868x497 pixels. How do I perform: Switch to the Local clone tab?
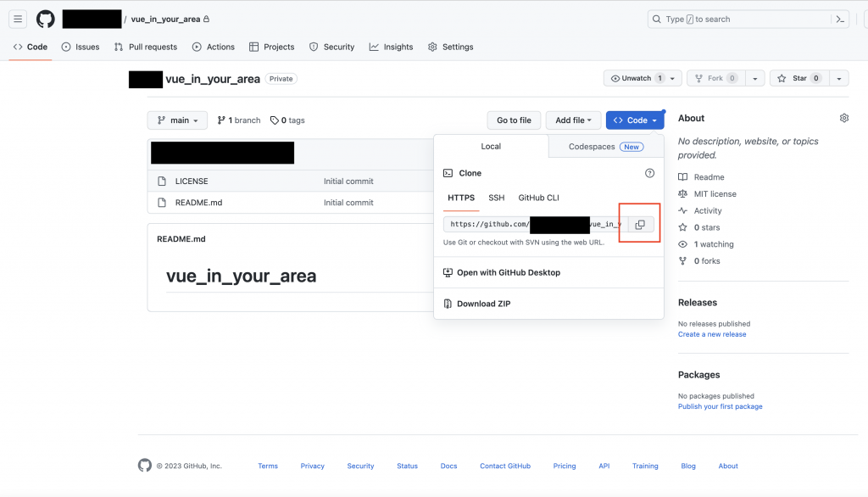point(491,146)
